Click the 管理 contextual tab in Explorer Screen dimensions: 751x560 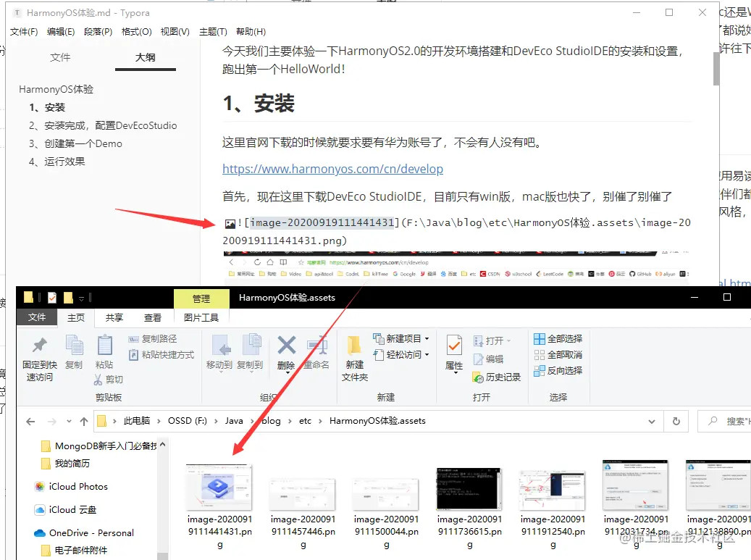(201, 299)
